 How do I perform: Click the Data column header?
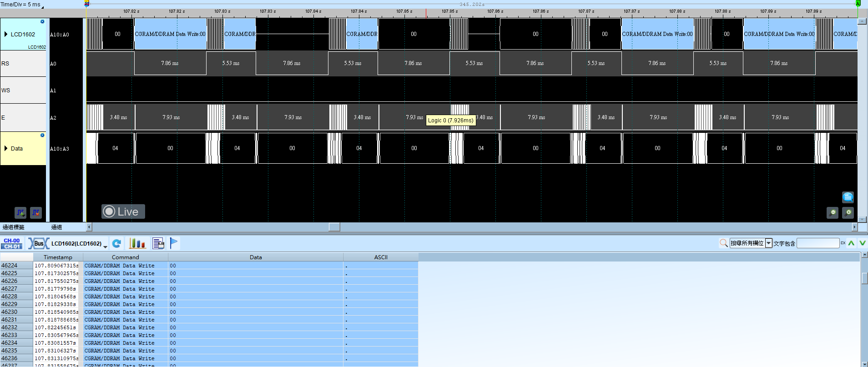tap(256, 257)
